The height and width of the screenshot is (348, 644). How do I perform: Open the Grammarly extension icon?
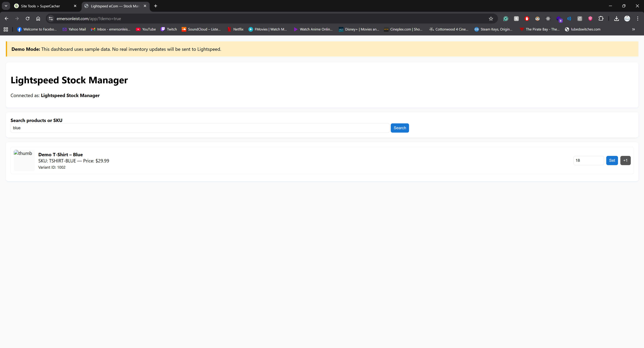click(x=505, y=18)
